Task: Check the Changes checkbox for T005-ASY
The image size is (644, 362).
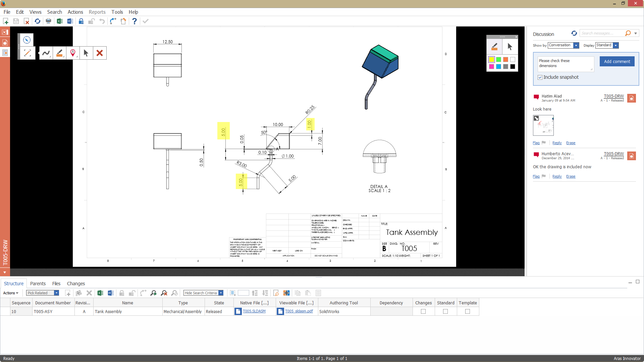Action: coord(423,311)
